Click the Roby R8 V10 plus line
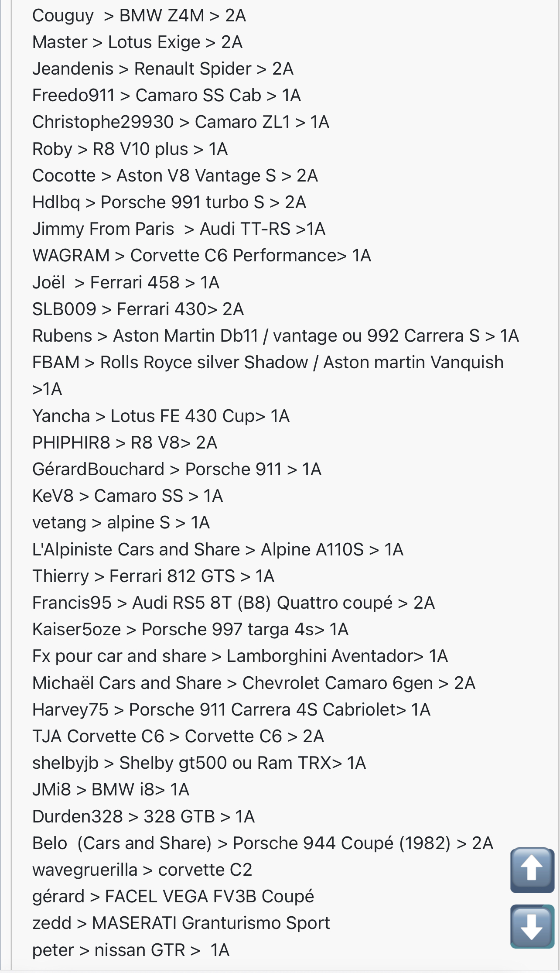The height and width of the screenshot is (973, 560). (130, 149)
